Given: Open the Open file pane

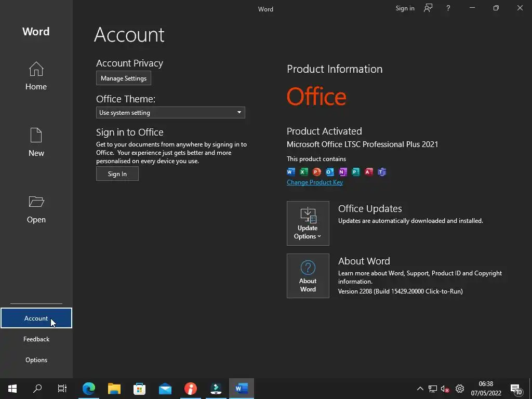Looking at the screenshot, I should (36, 209).
